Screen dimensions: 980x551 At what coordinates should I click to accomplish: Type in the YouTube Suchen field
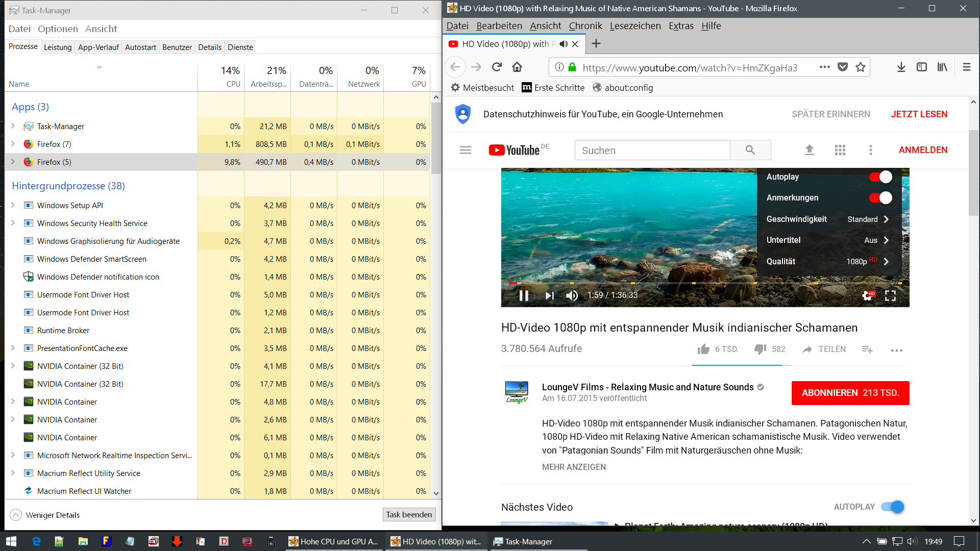652,150
